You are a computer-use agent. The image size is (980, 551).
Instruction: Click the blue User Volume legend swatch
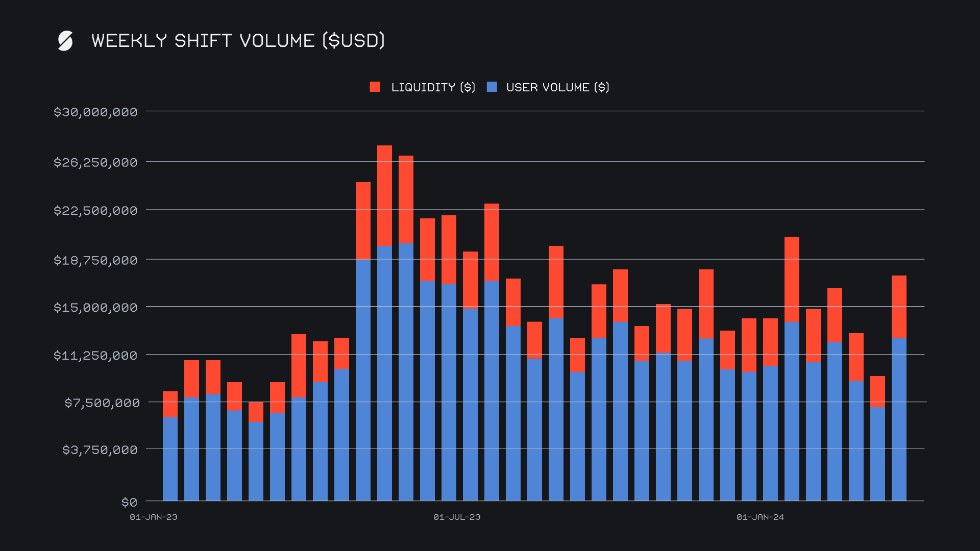[492, 87]
